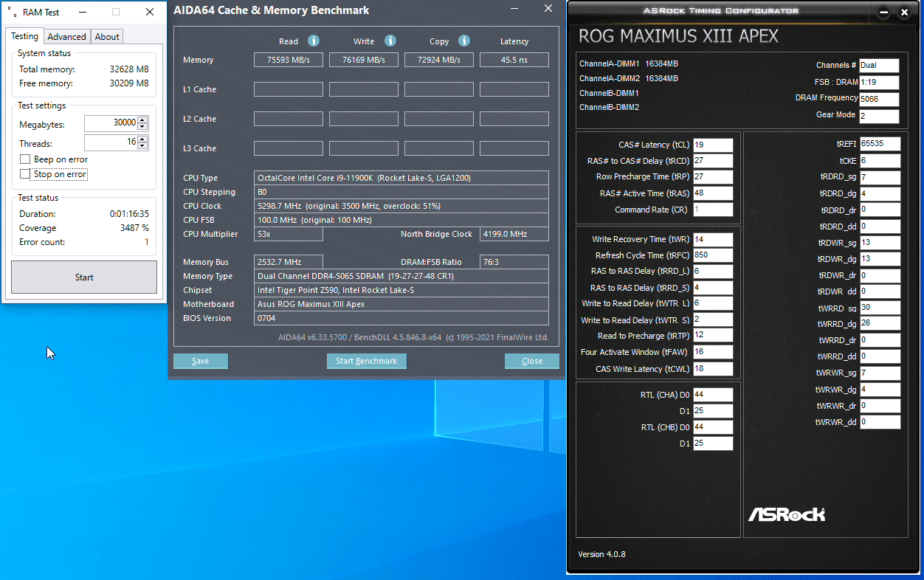Click the CPU Clock value 5298.7 MHz
Viewport: 924px width, 580px height.
coord(401,206)
